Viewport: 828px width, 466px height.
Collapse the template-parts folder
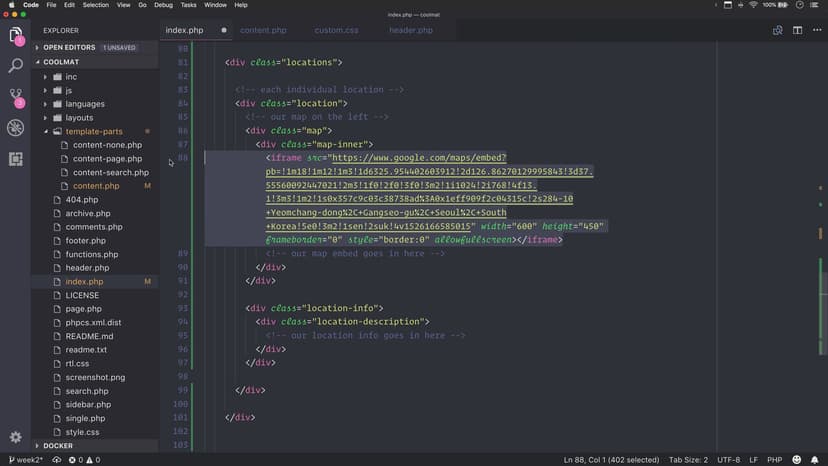(x=93, y=131)
